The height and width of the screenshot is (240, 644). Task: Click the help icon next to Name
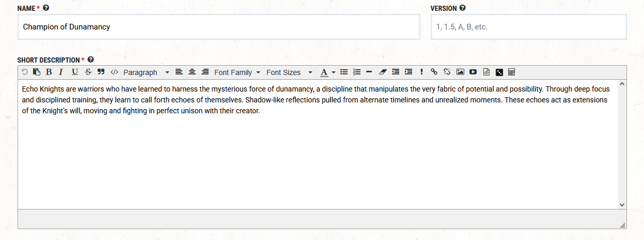(46, 8)
